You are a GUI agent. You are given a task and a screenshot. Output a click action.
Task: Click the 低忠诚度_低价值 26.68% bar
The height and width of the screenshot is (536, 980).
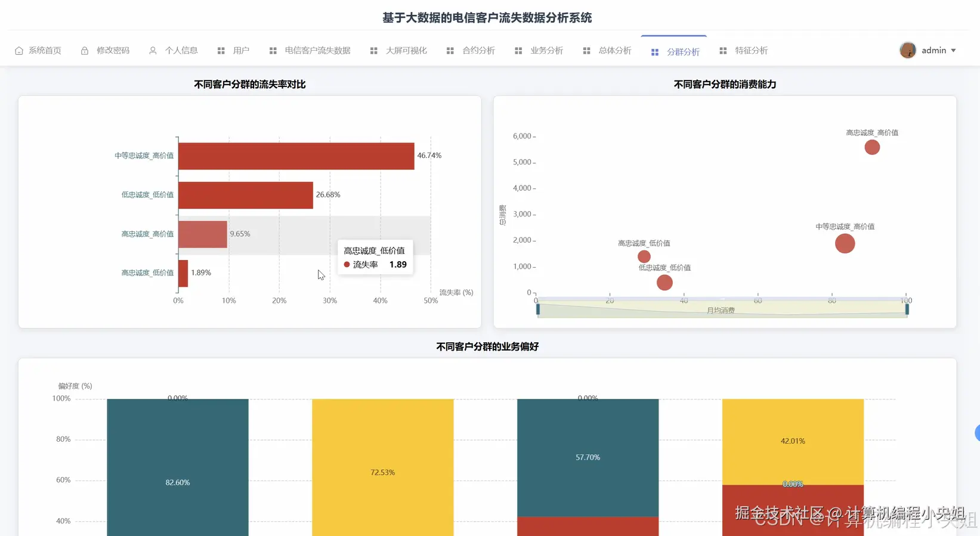click(246, 195)
